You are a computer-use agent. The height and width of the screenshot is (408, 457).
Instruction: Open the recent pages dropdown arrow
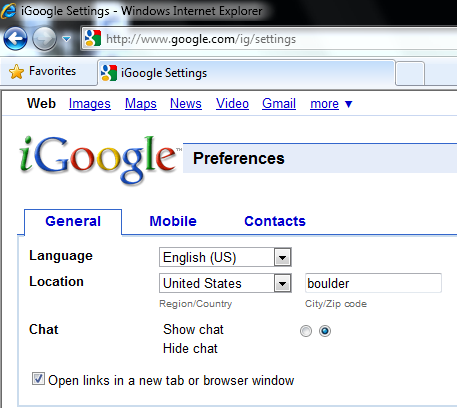pos(67,39)
